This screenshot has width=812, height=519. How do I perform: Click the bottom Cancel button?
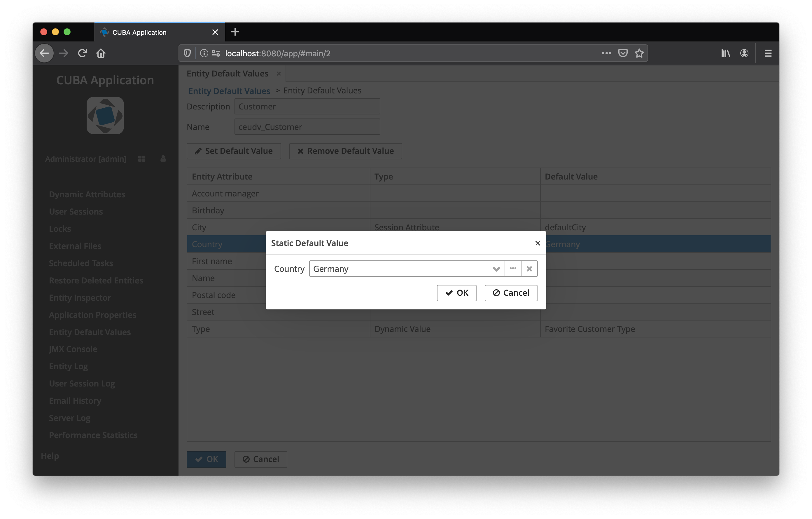pos(261,459)
